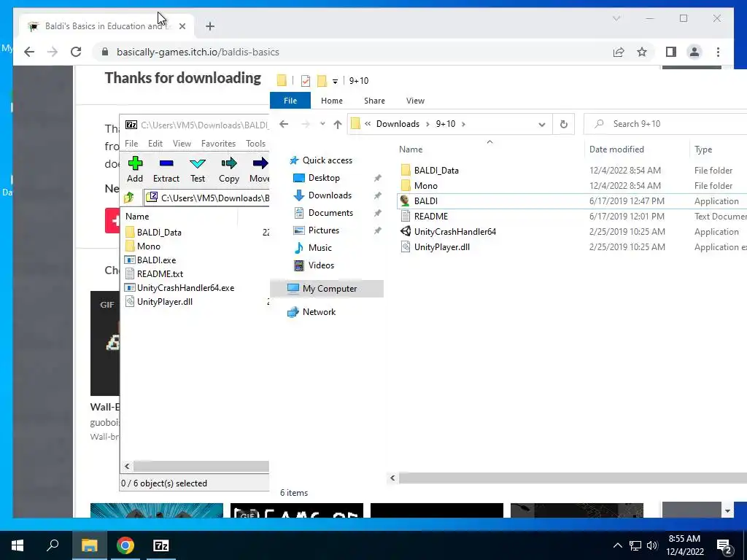Open the 7-Zip Tools menu

tap(255, 144)
